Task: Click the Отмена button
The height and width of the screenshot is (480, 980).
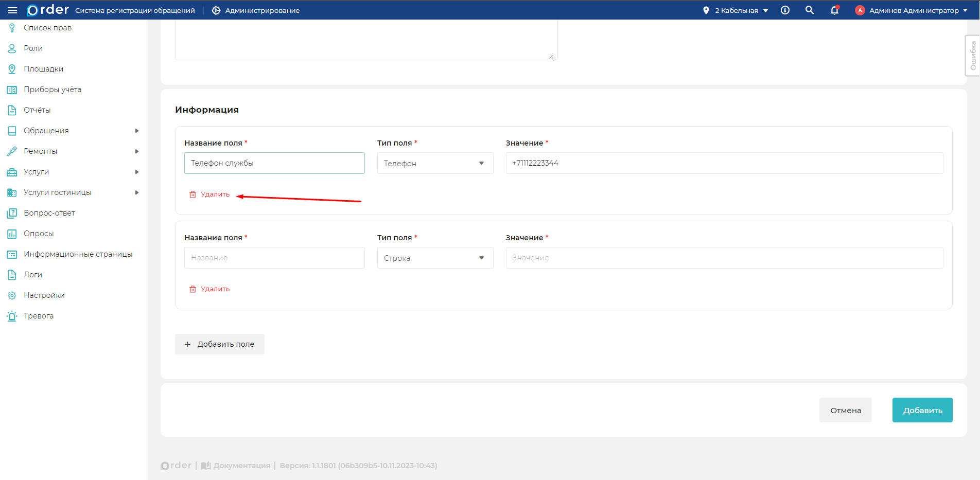Action: (845, 410)
